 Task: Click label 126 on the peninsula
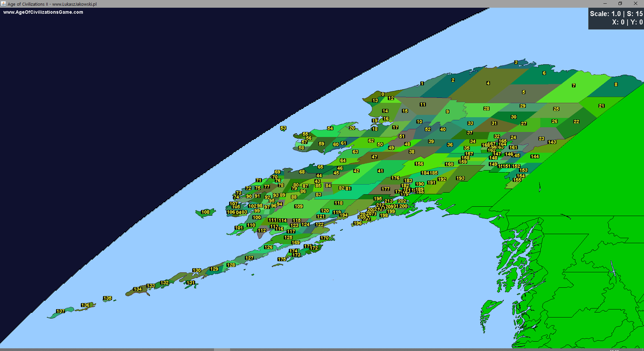[268, 247]
